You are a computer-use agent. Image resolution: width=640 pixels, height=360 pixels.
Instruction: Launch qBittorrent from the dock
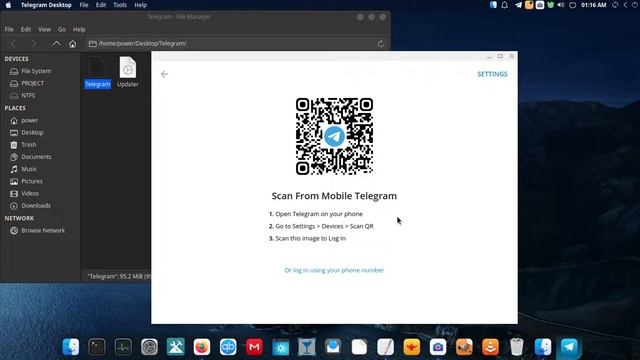tap(228, 347)
